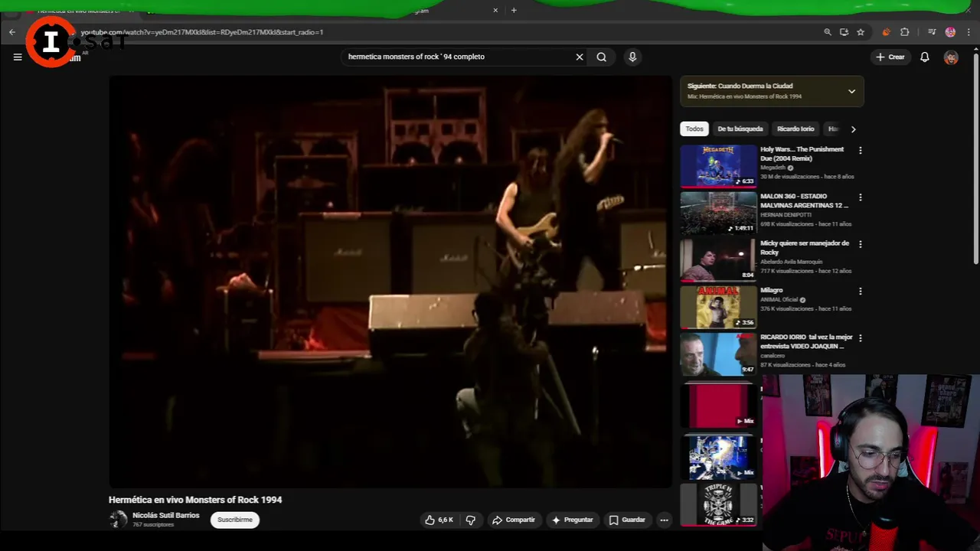Click the Milagro video title
This screenshot has width=980, height=551.
pyautogui.click(x=771, y=290)
